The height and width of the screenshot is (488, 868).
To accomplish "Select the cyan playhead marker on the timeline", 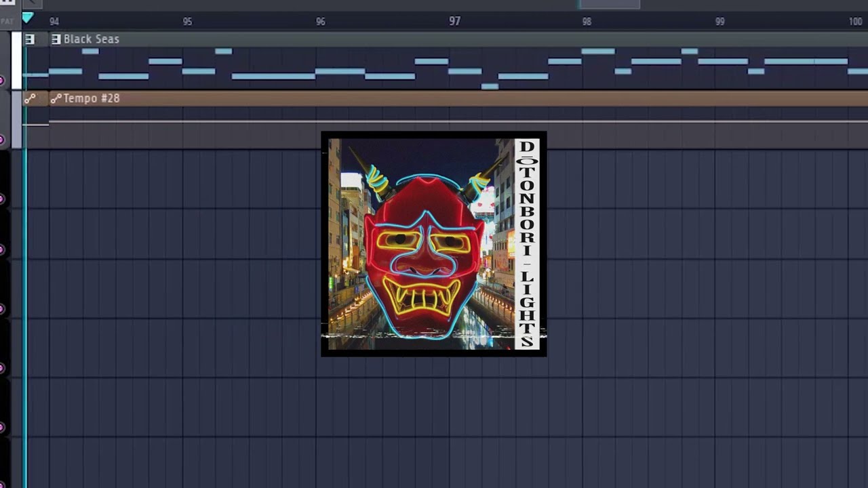I will coord(27,17).
